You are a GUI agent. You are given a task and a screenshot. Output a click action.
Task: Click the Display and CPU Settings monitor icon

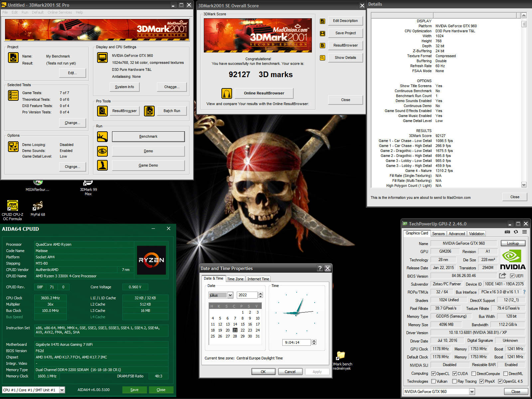pyautogui.click(x=102, y=58)
